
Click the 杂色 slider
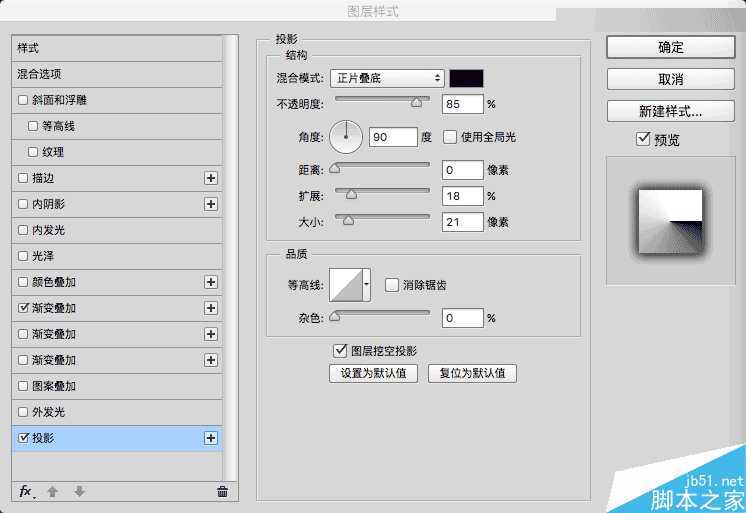click(382, 315)
